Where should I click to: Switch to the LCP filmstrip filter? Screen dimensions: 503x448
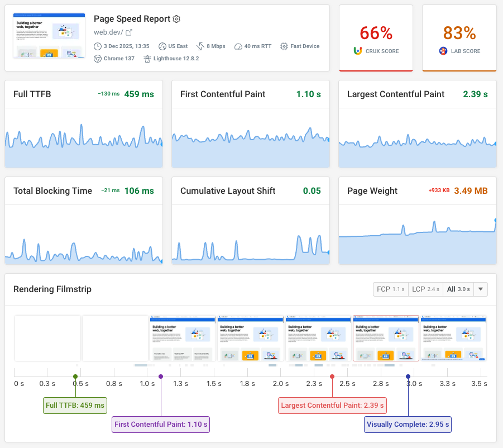coord(425,289)
